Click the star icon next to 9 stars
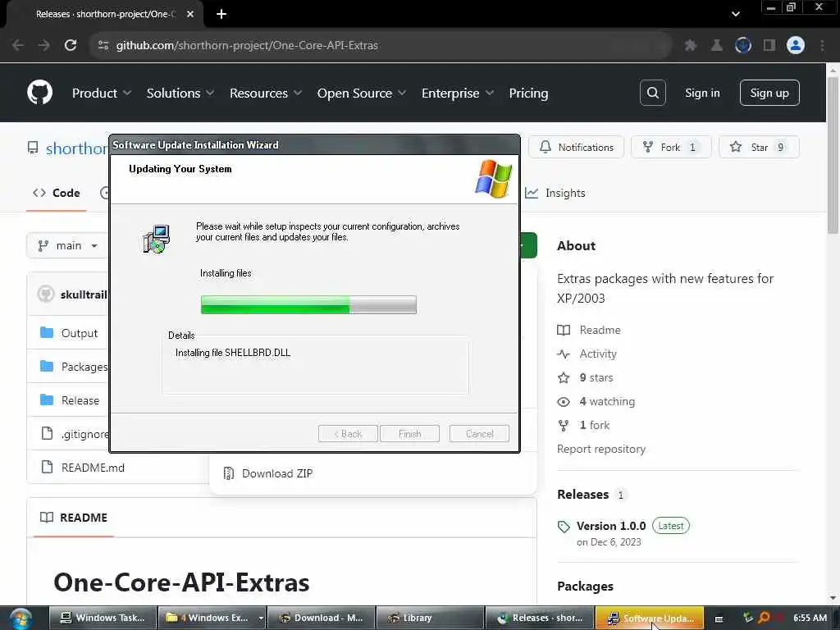The image size is (840, 630). click(564, 377)
